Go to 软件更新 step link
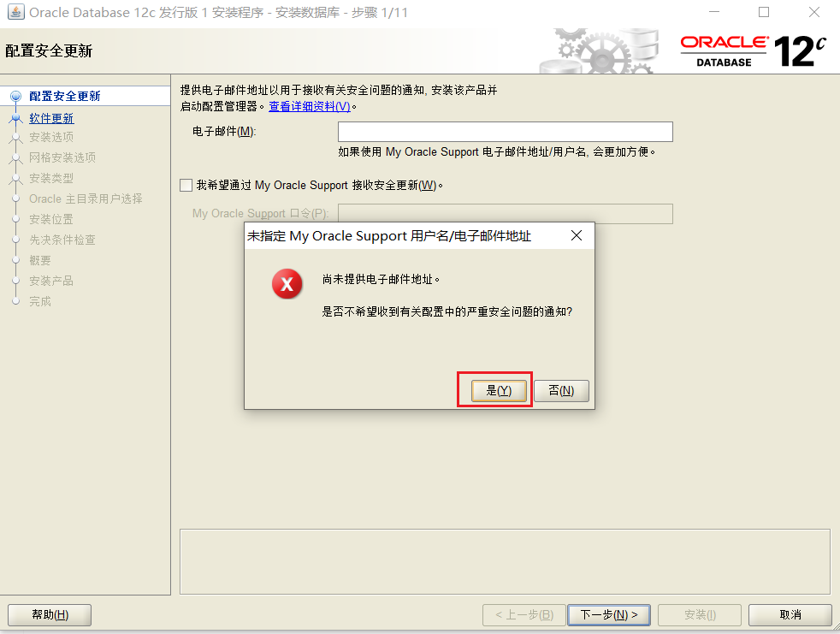The height and width of the screenshot is (634, 840). 51,118
